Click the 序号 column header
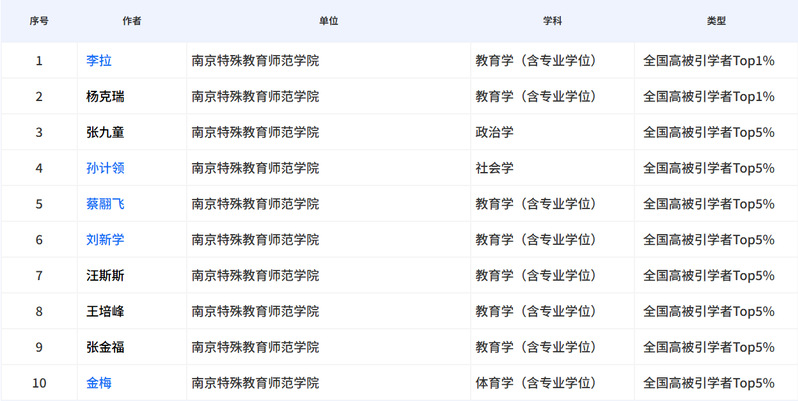The width and height of the screenshot is (798, 401). [x=39, y=21]
